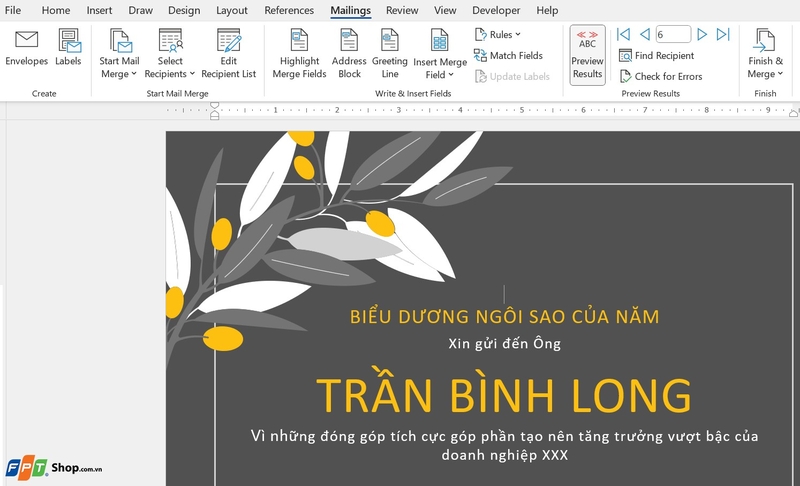This screenshot has width=800, height=486.
Task: Go to the previous record
Action: coord(645,34)
